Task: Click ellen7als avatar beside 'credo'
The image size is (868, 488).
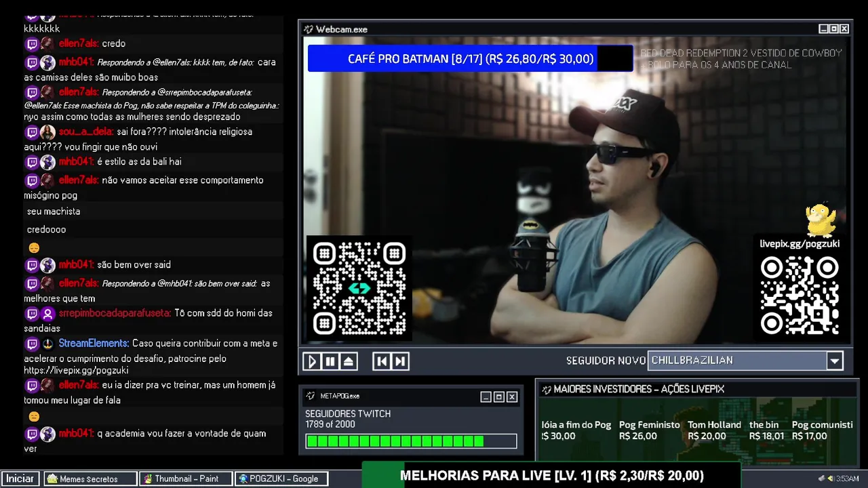Action: [x=47, y=44]
